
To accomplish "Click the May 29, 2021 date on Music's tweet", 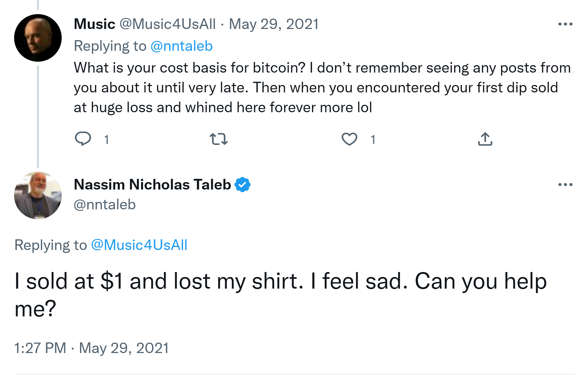I will pos(274,24).
